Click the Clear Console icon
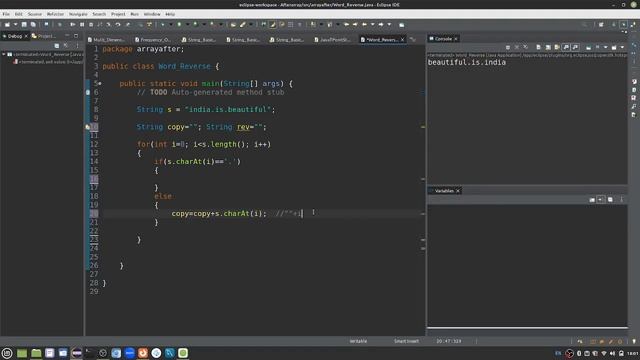 pyautogui.click(x=538, y=47)
